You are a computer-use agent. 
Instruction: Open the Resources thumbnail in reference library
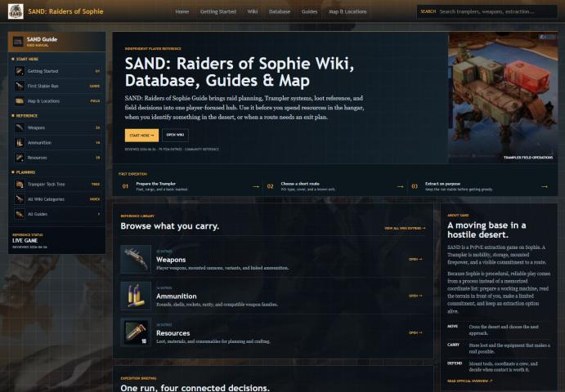tap(136, 332)
